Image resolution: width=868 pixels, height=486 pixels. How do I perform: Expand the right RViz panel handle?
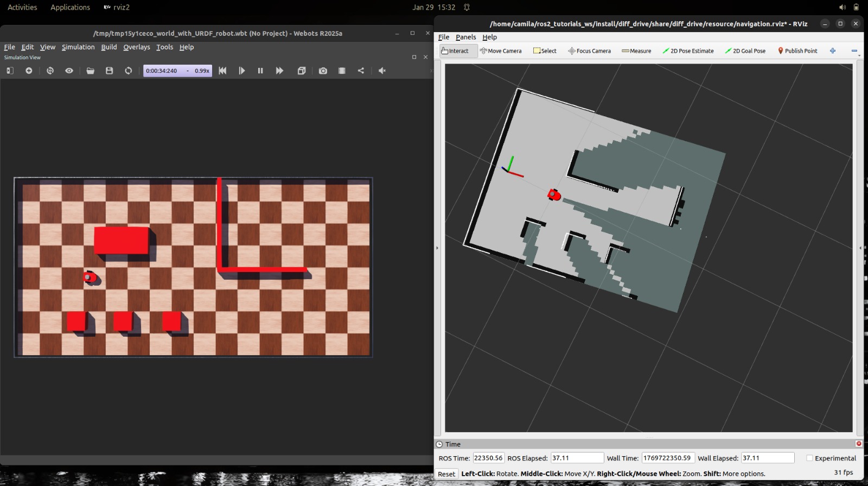coord(860,248)
